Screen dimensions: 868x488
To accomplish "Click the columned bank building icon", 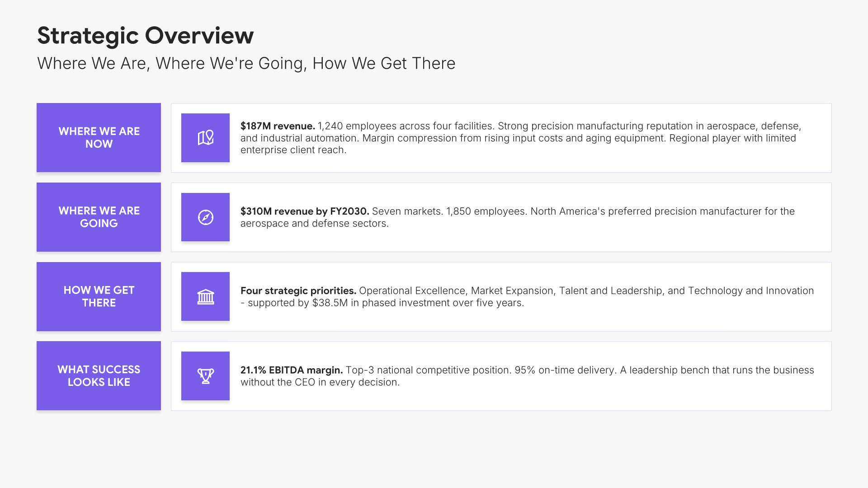I will coord(205,297).
